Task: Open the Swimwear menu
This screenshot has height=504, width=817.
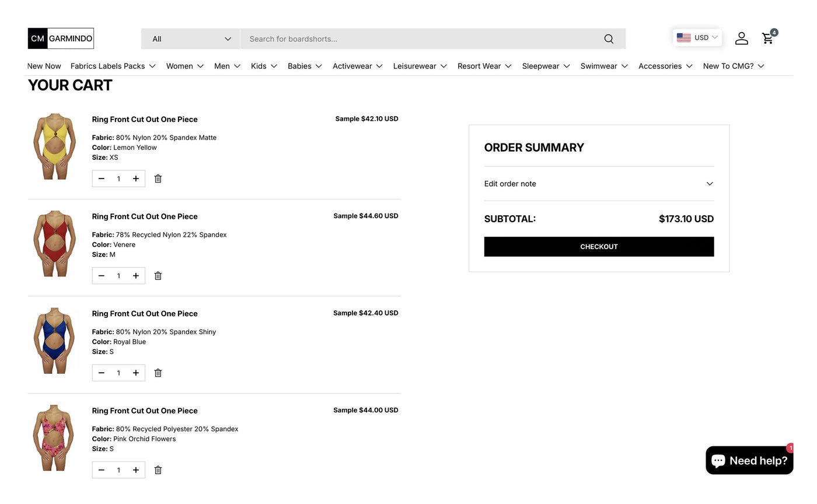Action: [x=604, y=66]
